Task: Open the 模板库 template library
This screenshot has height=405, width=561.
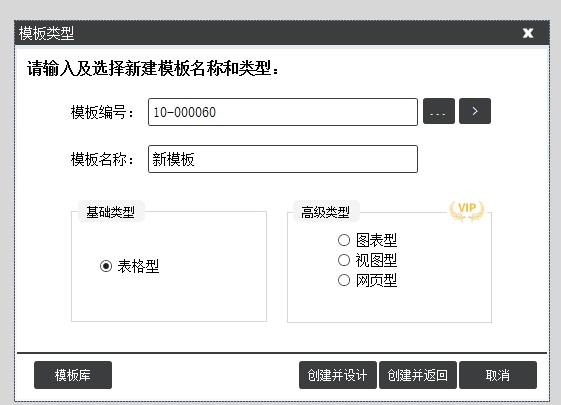Action: point(73,375)
